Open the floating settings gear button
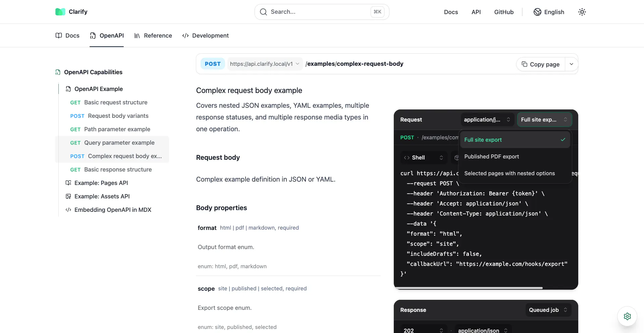Screen dimensions: 644x333 [x=627, y=316]
